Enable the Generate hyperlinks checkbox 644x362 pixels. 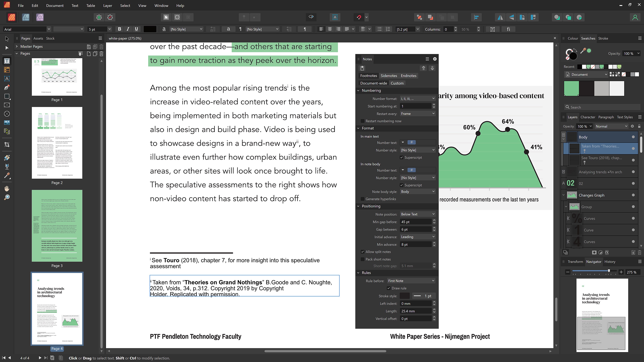click(x=362, y=199)
